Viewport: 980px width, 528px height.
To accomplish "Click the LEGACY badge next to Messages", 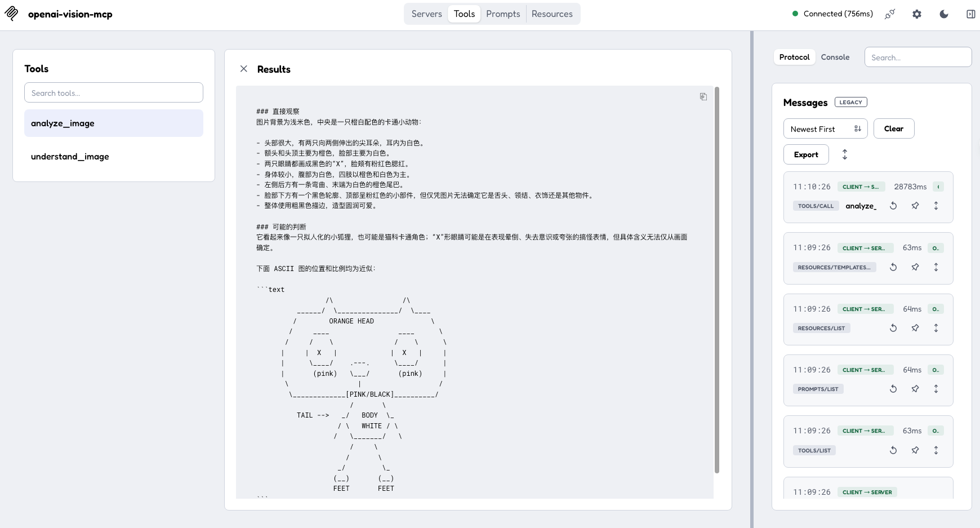I will [x=850, y=102].
